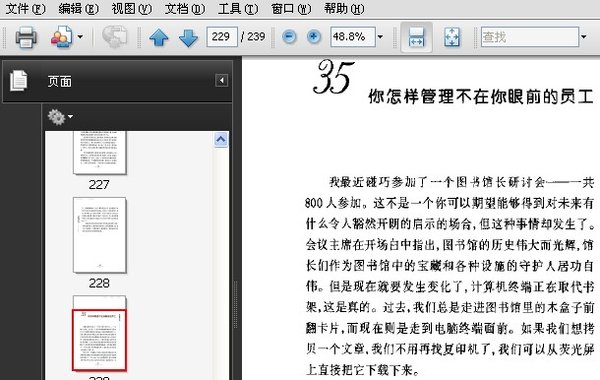Open the 工具 menu
600x380 pixels.
pos(238,8)
